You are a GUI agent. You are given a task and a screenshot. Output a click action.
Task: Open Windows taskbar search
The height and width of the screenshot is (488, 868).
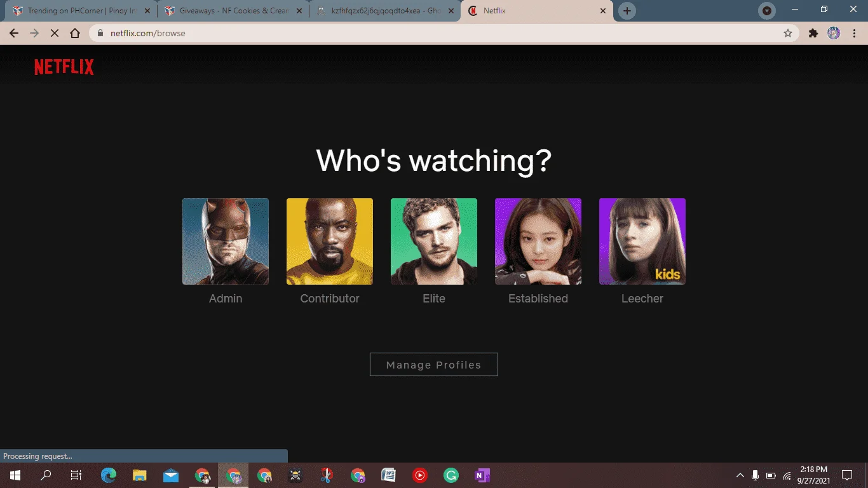point(46,475)
